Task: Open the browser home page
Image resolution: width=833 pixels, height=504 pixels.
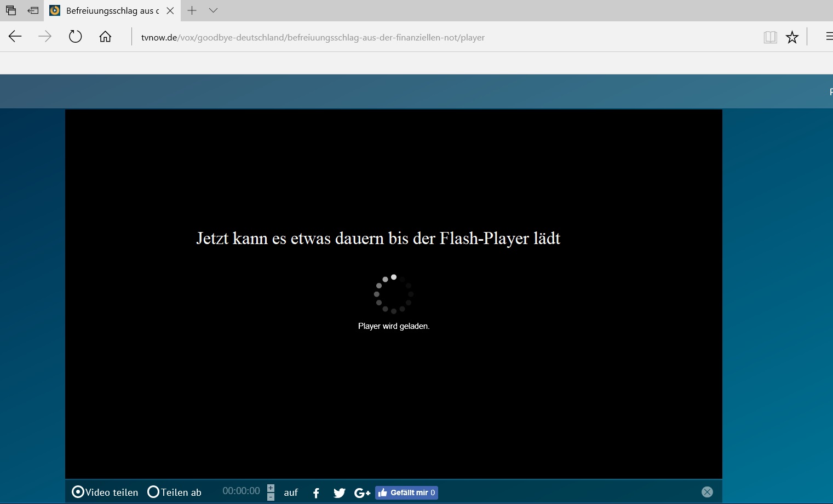Action: (x=105, y=37)
